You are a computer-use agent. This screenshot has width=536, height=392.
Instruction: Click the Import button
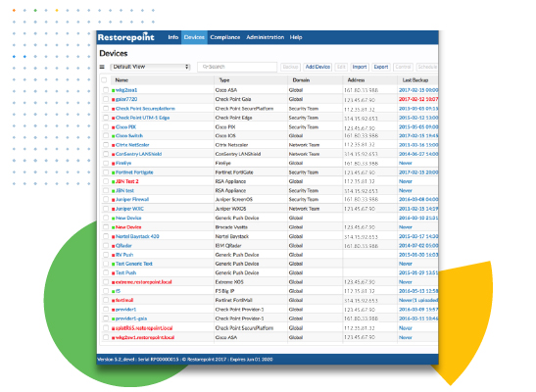[x=360, y=67]
